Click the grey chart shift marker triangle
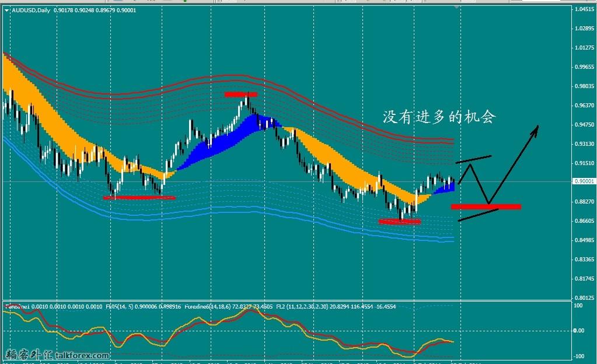Screen dimensions: 597x364 [456, 7]
